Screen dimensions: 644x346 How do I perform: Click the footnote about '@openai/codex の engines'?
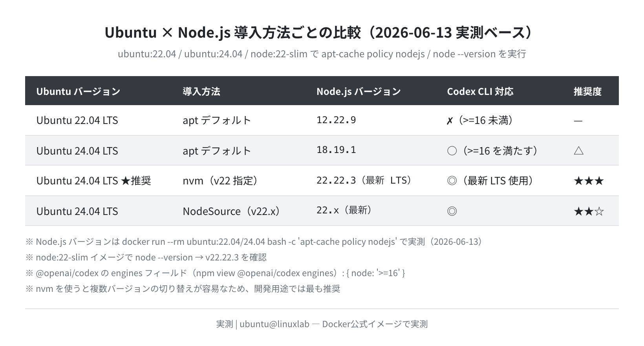pyautogui.click(x=215, y=273)
